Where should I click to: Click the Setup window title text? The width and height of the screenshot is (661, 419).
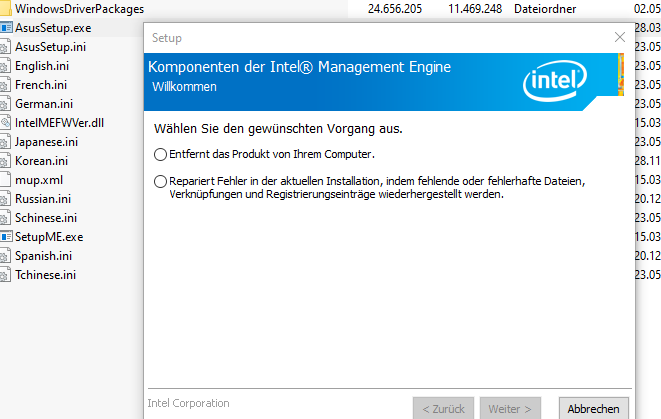[x=167, y=38]
